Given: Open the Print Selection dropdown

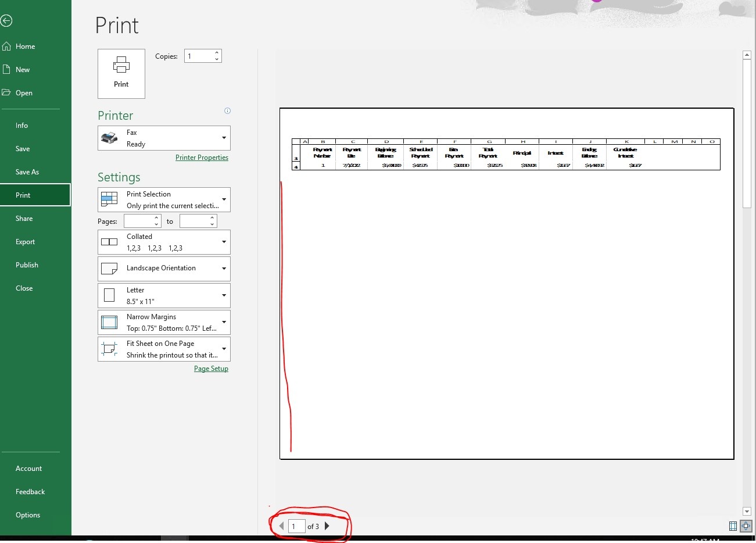Looking at the screenshot, I should click(164, 200).
